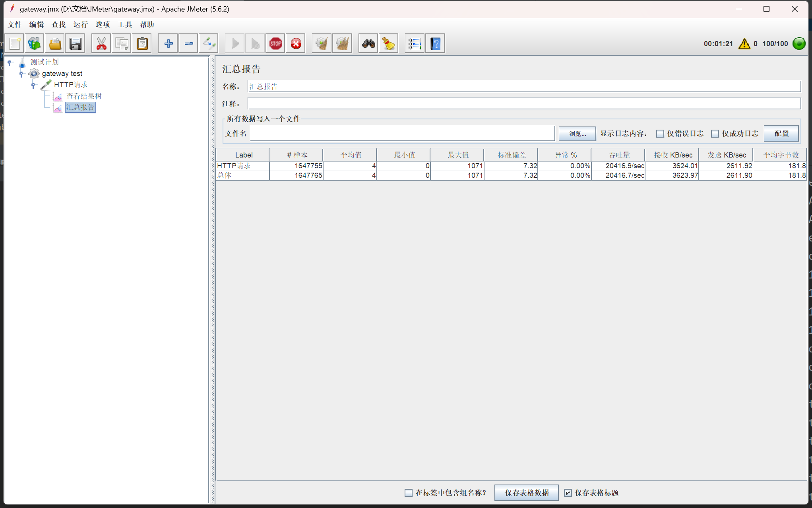This screenshot has width=812, height=508.
Task: Click the Save floppy disk icon
Action: coord(75,43)
